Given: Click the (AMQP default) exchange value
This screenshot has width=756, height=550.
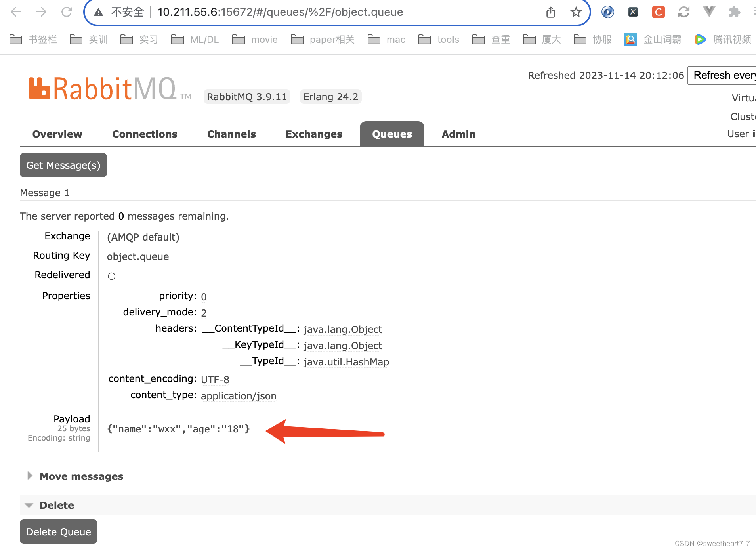Looking at the screenshot, I should coord(143,237).
